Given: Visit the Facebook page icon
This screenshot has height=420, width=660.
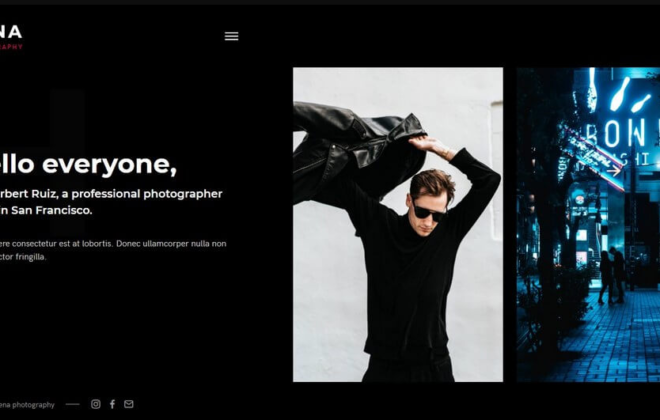Looking at the screenshot, I should pos(112,404).
